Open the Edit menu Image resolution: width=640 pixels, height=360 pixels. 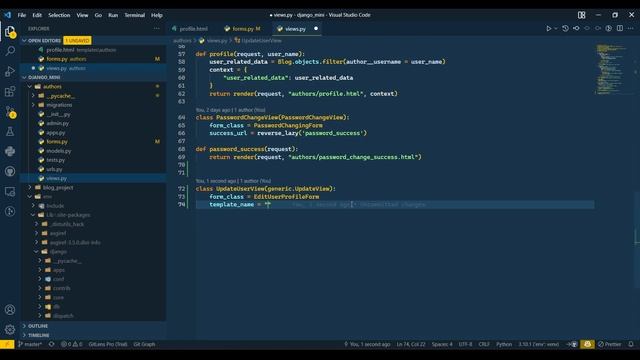tap(37, 15)
